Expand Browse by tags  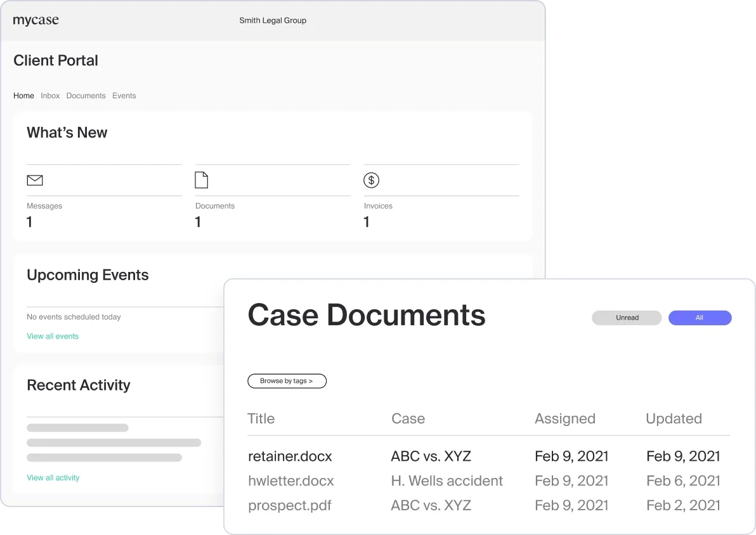click(x=287, y=381)
